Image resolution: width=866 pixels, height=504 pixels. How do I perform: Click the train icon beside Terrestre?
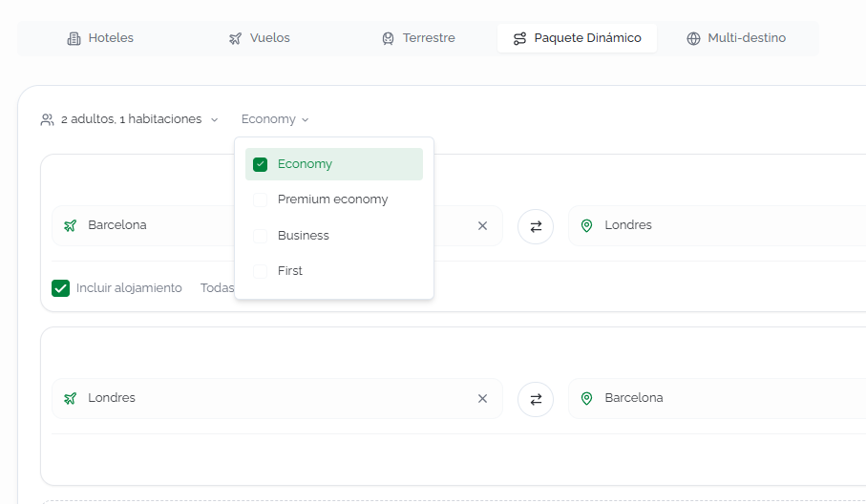pos(389,38)
